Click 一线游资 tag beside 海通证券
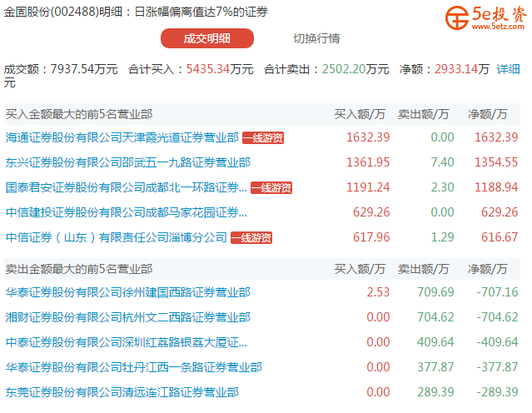This screenshot has height=413, width=532. click(x=263, y=137)
